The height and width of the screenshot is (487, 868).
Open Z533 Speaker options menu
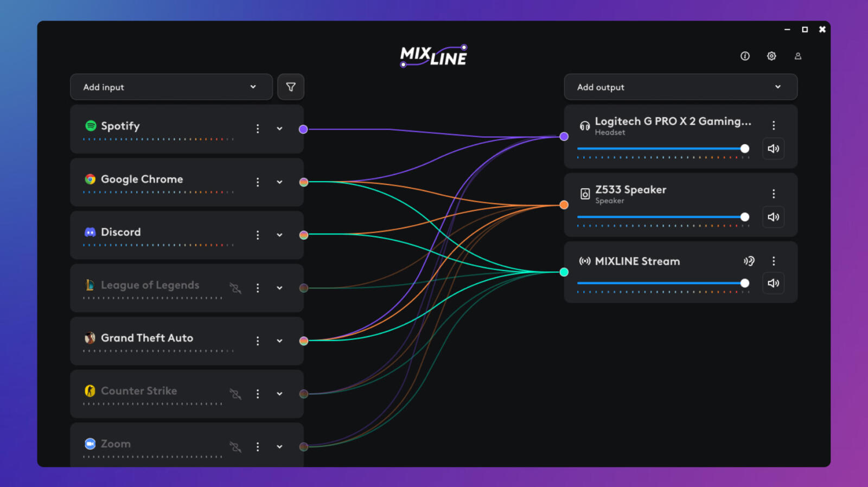coord(774,194)
